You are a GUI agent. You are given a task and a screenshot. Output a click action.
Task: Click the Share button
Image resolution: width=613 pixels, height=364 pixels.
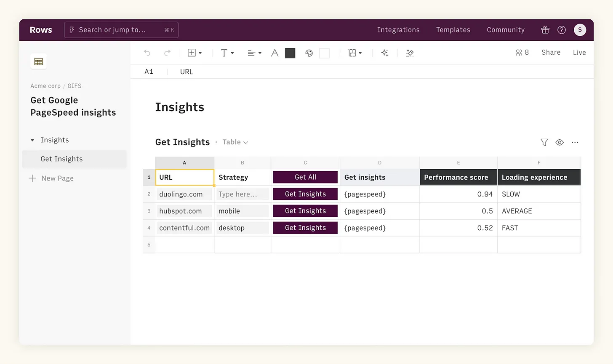click(551, 53)
